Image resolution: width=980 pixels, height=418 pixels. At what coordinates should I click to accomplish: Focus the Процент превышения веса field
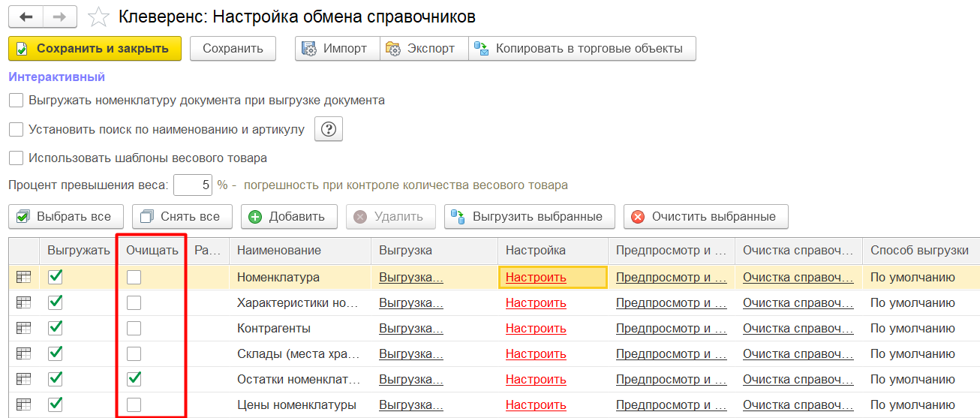(193, 185)
